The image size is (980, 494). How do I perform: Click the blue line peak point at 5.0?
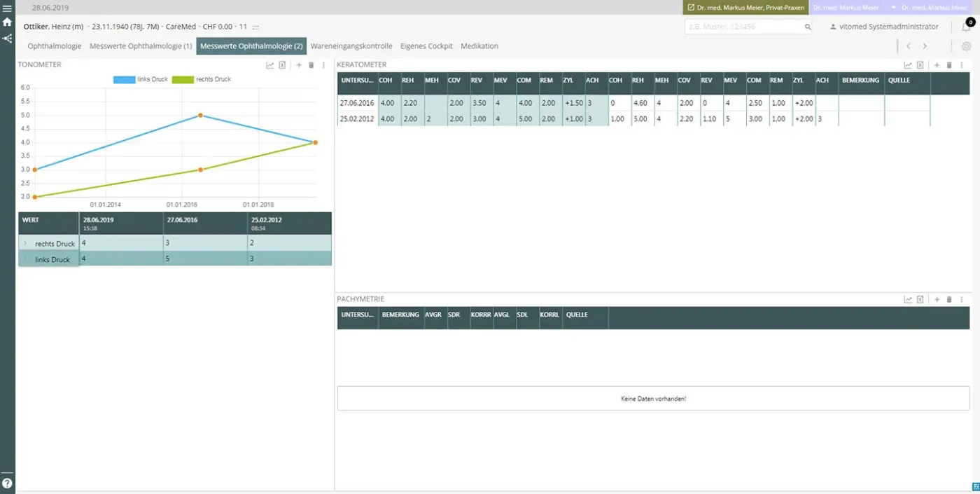(200, 115)
